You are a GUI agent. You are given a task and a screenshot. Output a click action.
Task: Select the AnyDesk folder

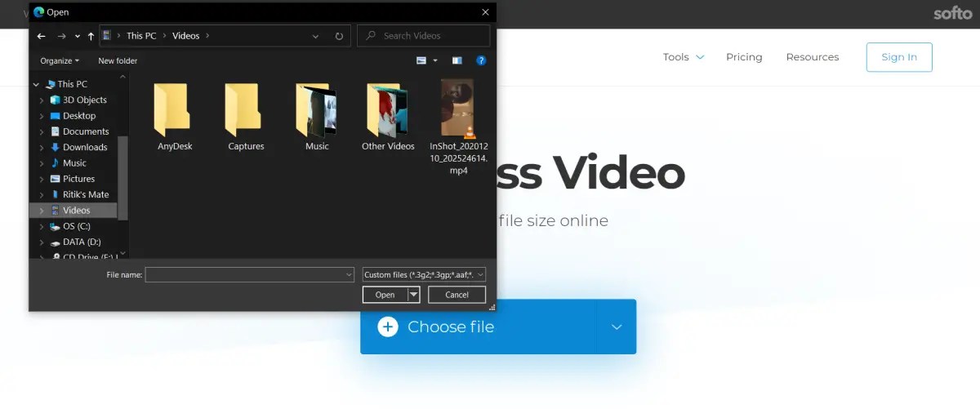[175, 116]
